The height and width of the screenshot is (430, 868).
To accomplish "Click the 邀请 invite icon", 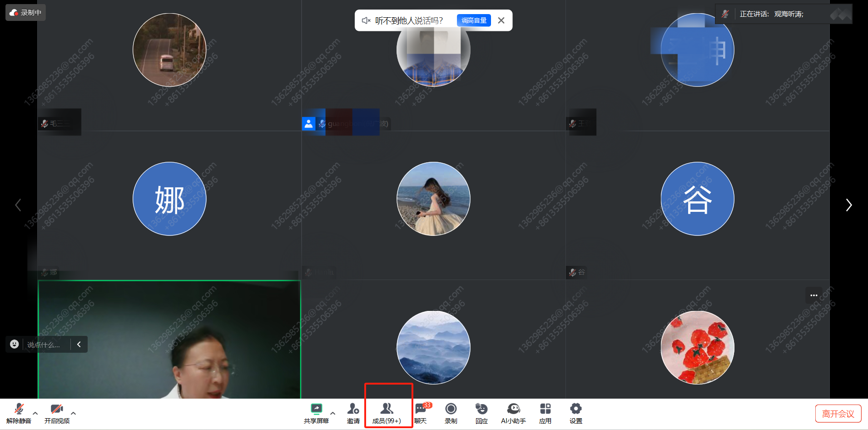I will tap(353, 413).
